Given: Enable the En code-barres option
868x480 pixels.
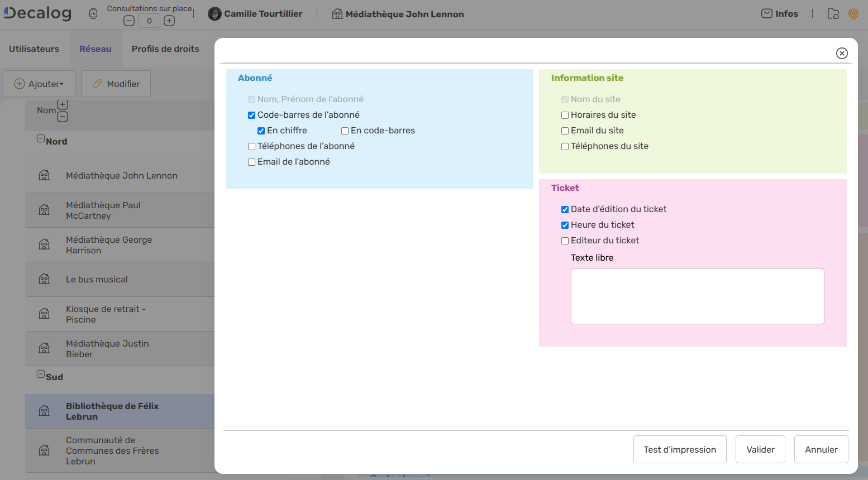Looking at the screenshot, I should (345, 131).
